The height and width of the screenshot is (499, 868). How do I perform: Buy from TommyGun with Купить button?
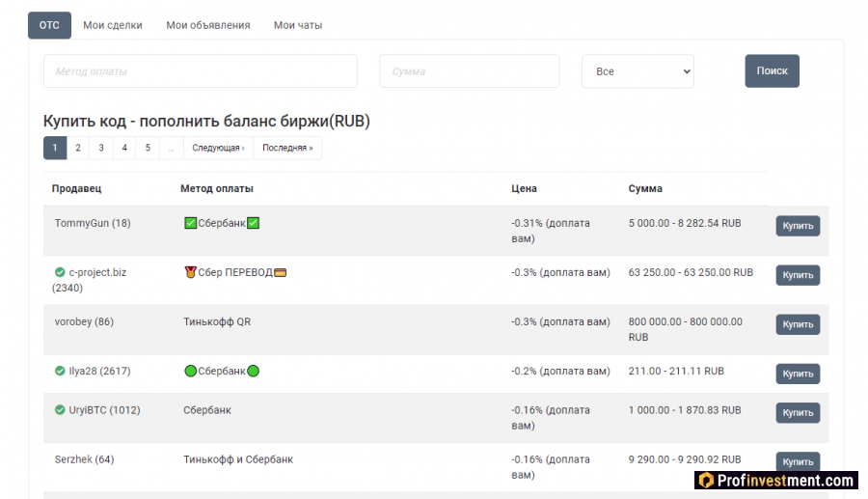798,226
